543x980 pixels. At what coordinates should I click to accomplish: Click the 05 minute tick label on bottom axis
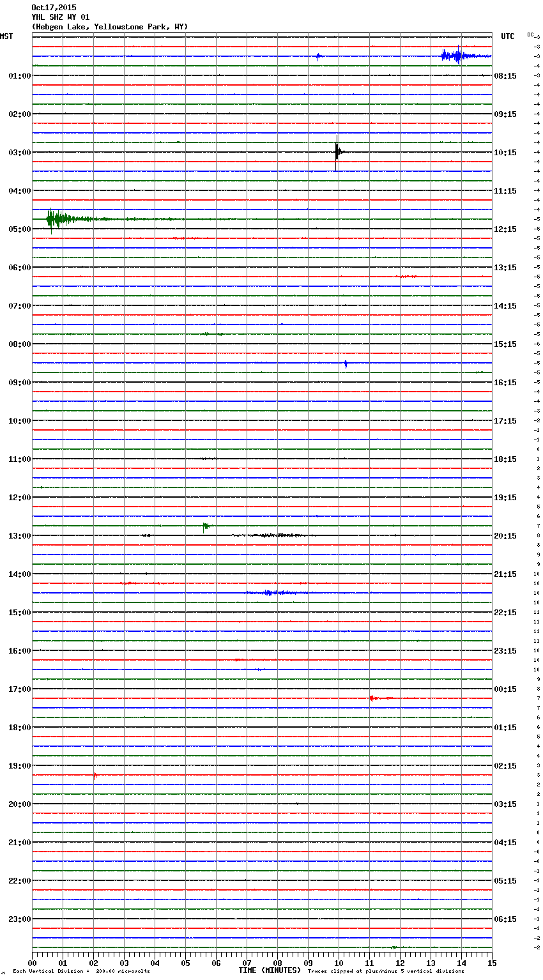point(185,963)
